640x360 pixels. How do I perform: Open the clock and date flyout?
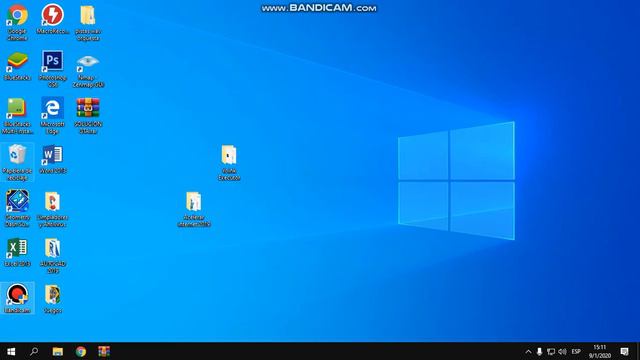(x=600, y=351)
